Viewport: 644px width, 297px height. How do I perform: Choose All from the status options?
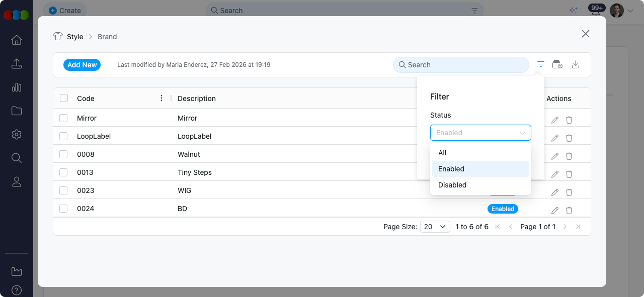click(442, 153)
